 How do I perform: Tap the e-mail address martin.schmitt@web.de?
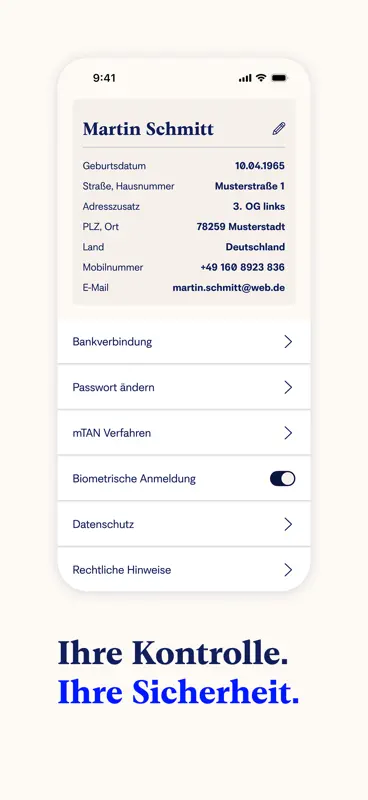pyautogui.click(x=229, y=288)
